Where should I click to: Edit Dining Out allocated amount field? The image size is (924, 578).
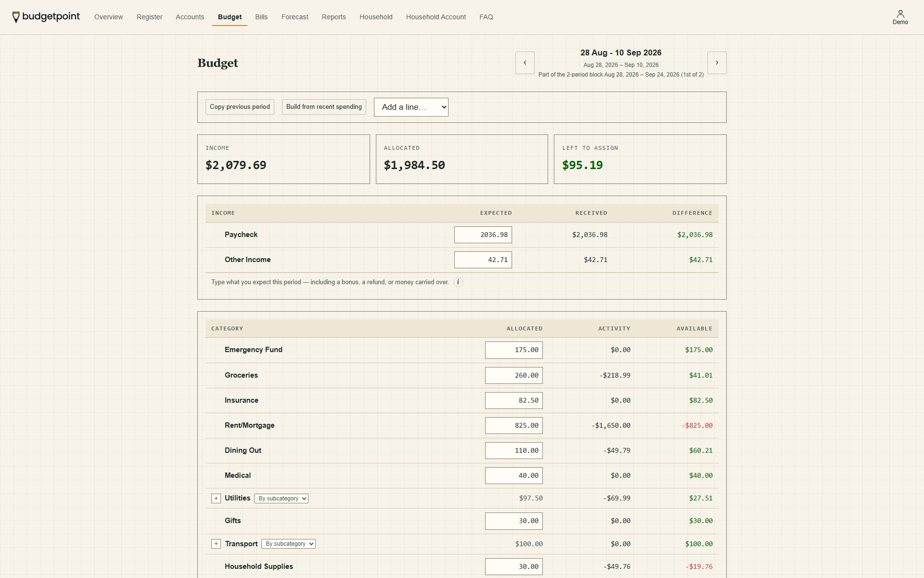point(513,450)
